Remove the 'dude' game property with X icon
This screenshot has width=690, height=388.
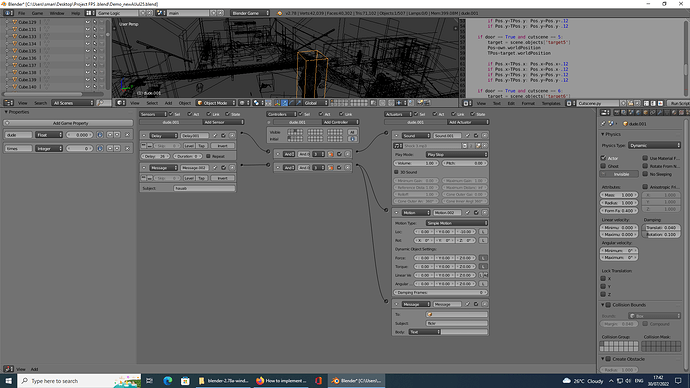(128, 135)
